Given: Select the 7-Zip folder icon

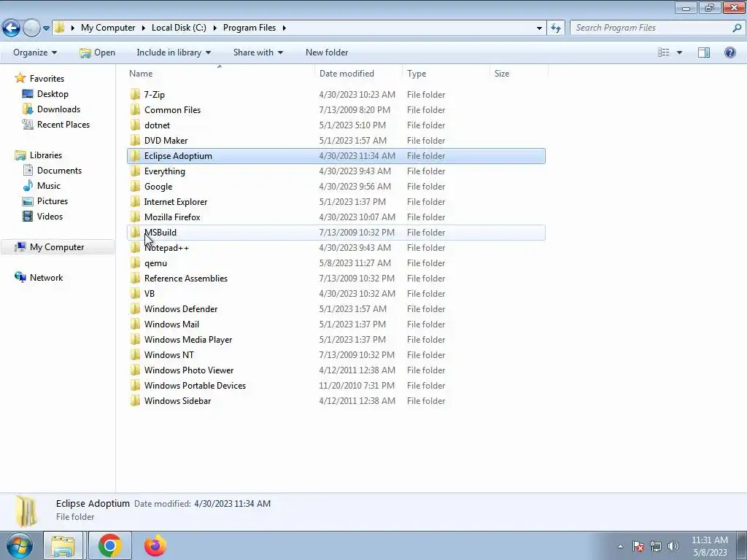Looking at the screenshot, I should [135, 94].
